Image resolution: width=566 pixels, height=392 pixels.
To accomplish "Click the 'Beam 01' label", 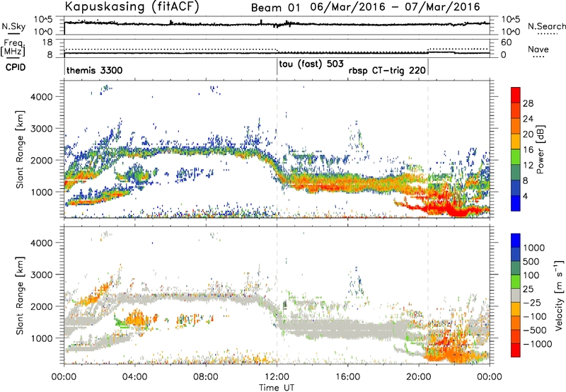I will (275, 8).
